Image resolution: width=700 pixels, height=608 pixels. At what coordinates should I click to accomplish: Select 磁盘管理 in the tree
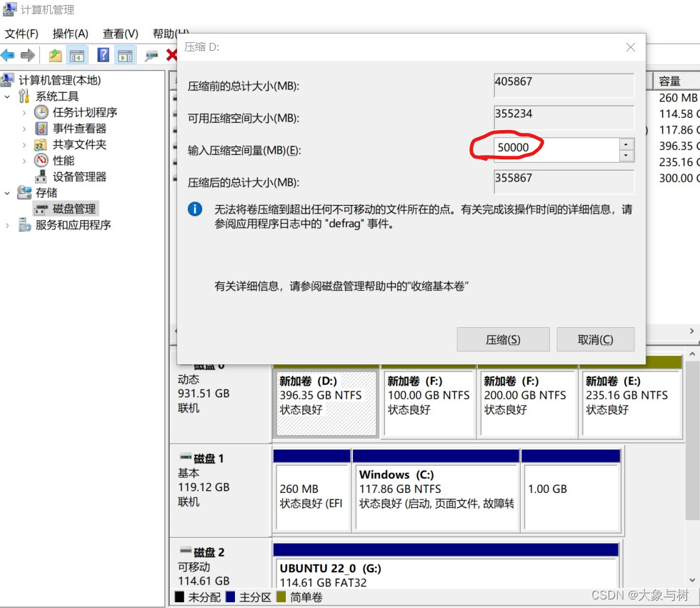[74, 209]
